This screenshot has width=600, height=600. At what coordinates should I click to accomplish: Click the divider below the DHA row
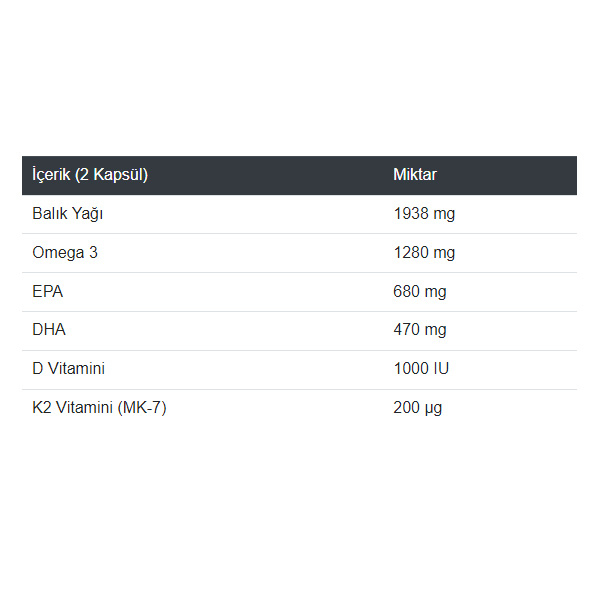[299, 351]
